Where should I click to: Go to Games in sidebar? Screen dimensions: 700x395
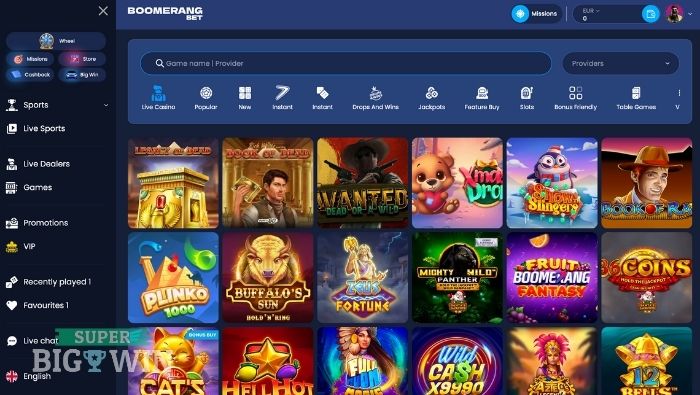coord(38,187)
